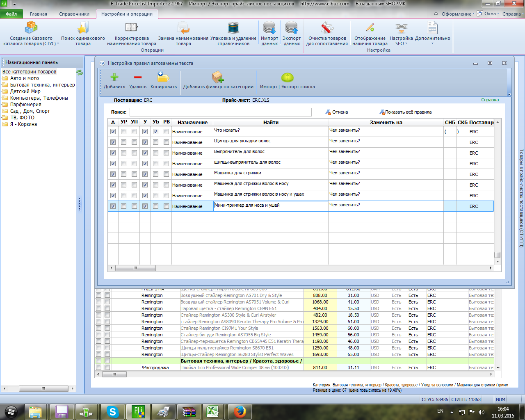525x420 pixels.
Task: Toggle РВ checkbox for 'Машинка для стрижки волос в носу и ушах'
Action: click(166, 196)
